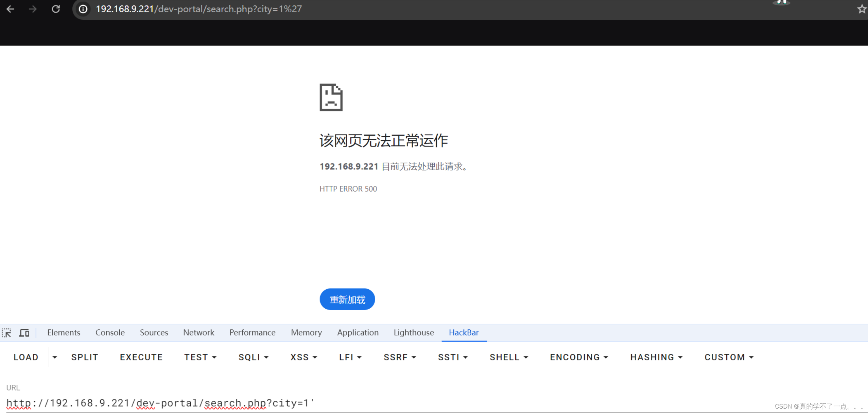Toggle the device toolbar
868x413 pixels.
24,332
